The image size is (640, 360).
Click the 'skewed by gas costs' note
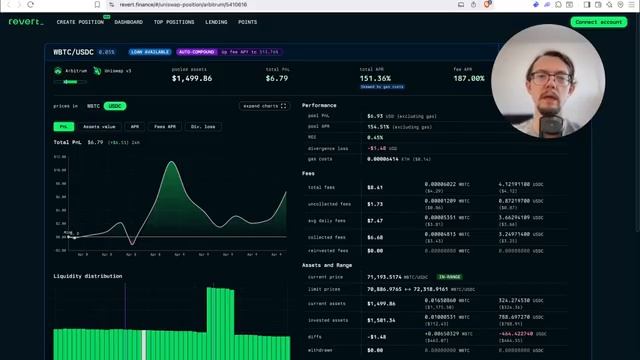pyautogui.click(x=382, y=87)
